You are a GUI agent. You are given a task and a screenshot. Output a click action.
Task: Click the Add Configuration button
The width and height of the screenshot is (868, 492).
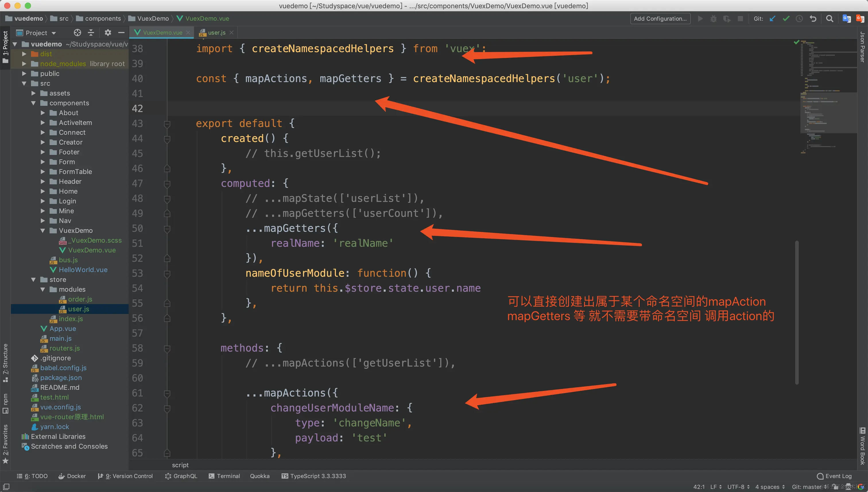coord(660,19)
